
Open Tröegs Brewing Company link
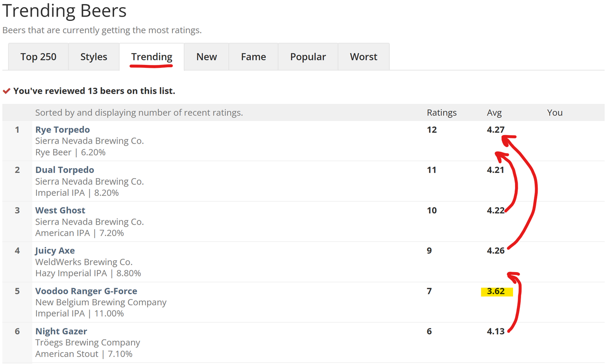(88, 343)
